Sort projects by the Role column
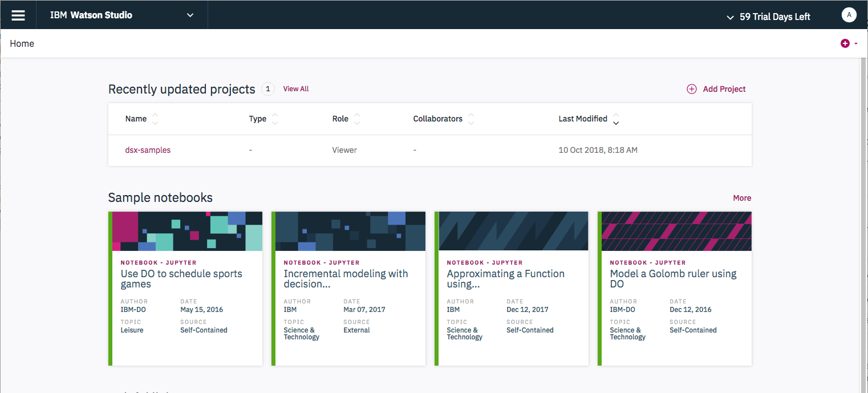Viewport: 868px width, 393px height. click(x=357, y=119)
